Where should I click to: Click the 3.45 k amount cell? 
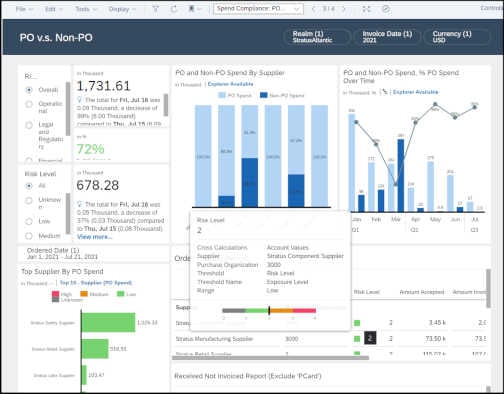tap(437, 322)
